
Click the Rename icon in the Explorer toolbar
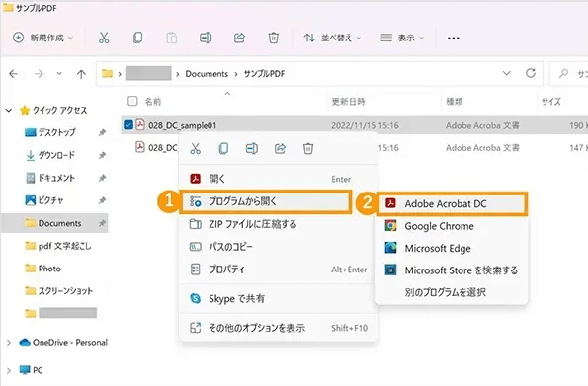[206, 38]
